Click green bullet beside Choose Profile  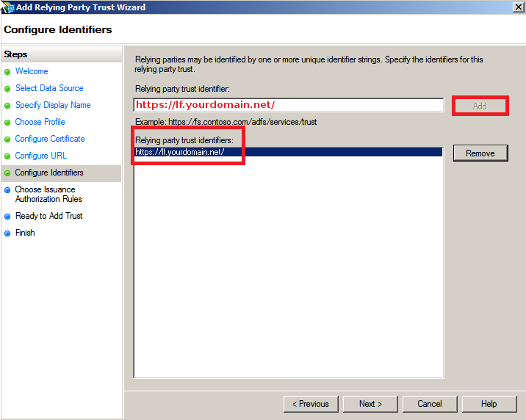click(7, 123)
